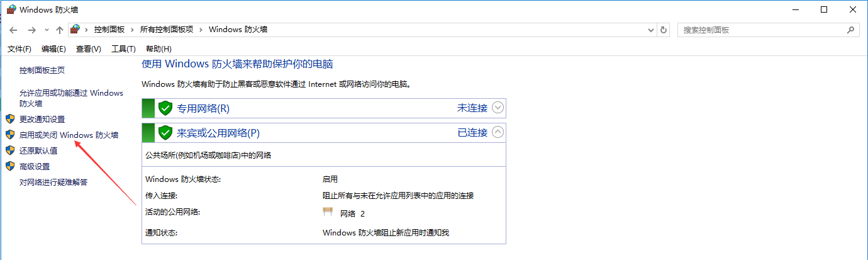868x260 pixels.
Task: Open the 文件(F) menu
Action: point(19,49)
